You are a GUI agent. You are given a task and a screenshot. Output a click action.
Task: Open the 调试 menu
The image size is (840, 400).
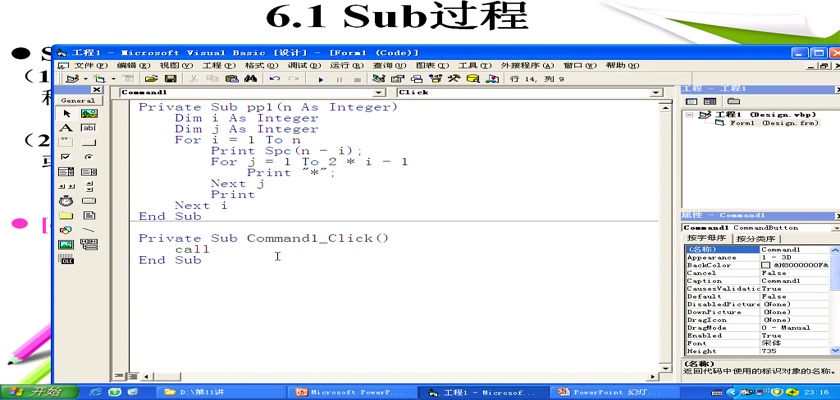tap(304, 65)
